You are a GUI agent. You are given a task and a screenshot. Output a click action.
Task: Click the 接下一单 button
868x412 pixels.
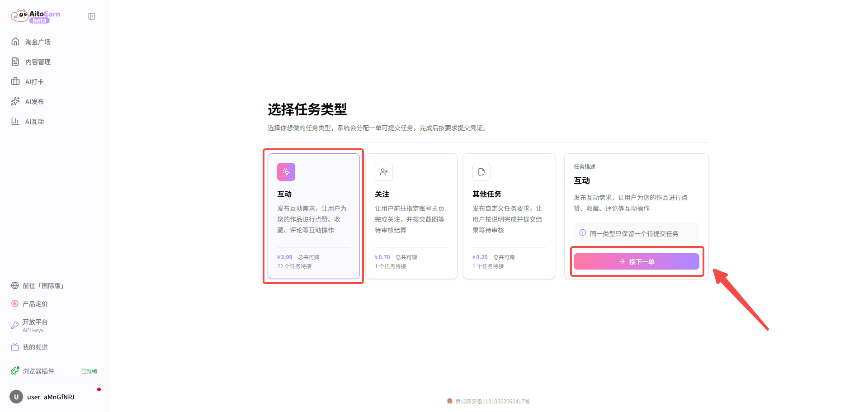coord(637,261)
